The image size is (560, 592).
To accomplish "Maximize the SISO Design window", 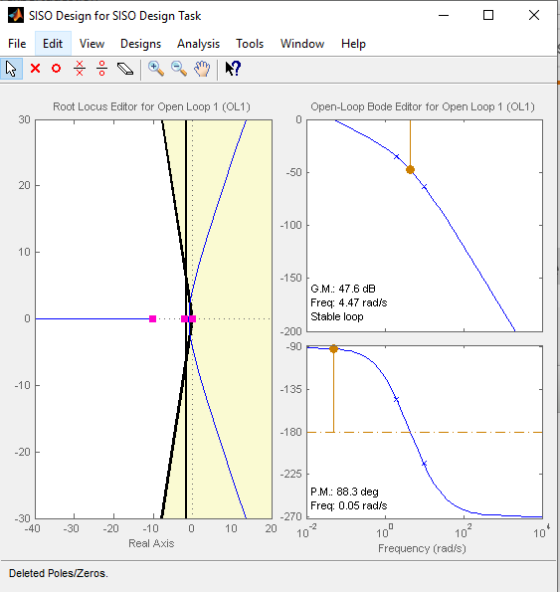I will point(488,15).
